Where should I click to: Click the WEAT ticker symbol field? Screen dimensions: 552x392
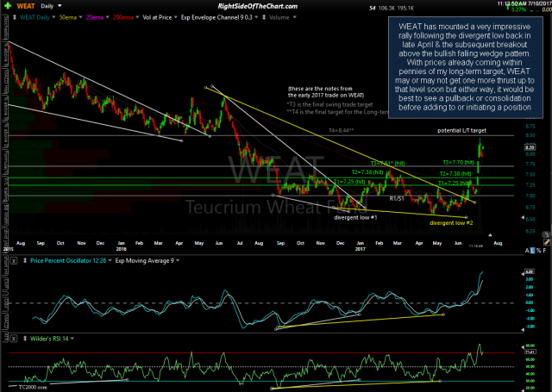[x=26, y=6]
